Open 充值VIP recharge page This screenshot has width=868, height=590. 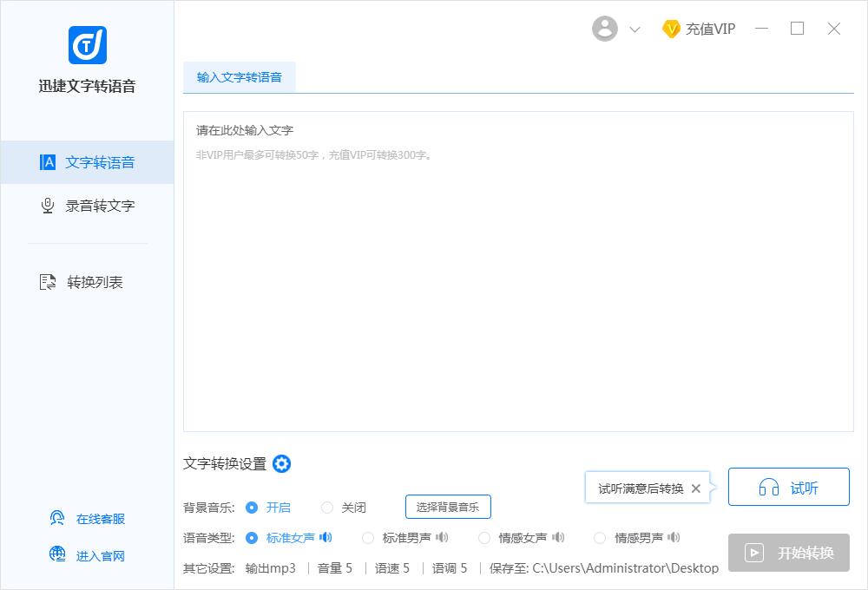698,29
